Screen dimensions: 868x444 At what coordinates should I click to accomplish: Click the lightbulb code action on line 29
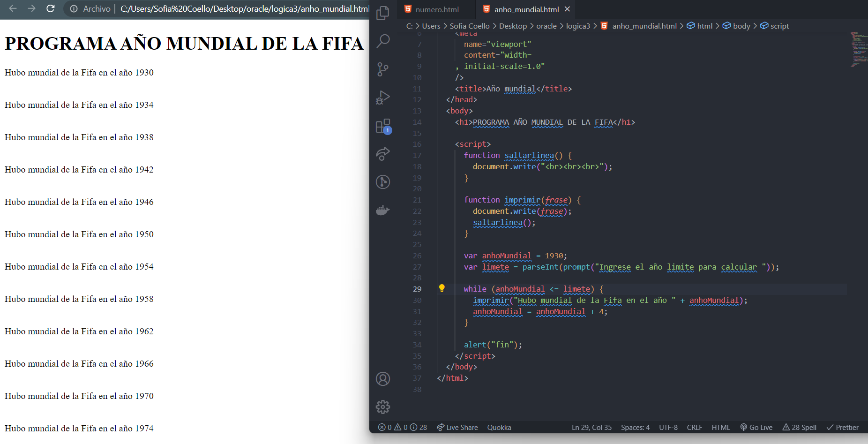tap(441, 288)
